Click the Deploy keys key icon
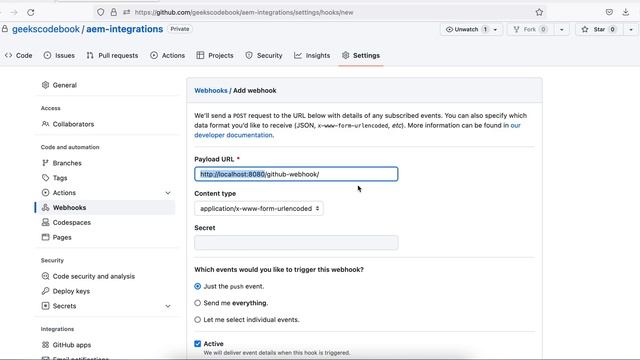 45,291
